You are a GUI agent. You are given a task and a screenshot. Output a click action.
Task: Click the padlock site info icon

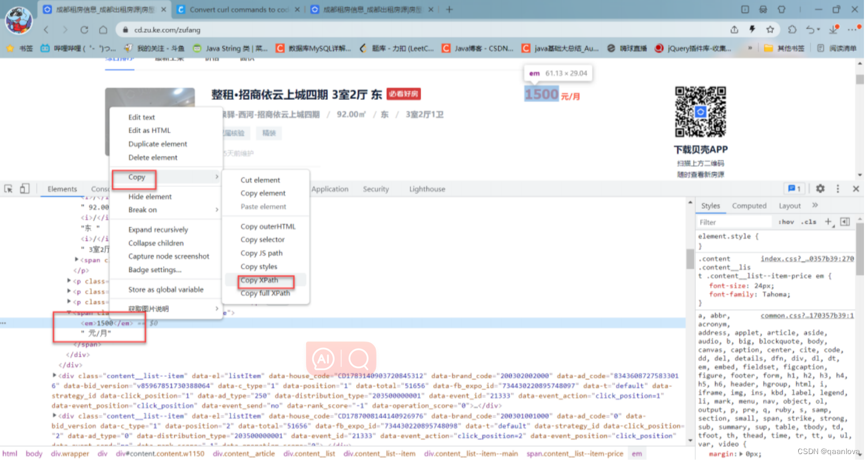(124, 29)
